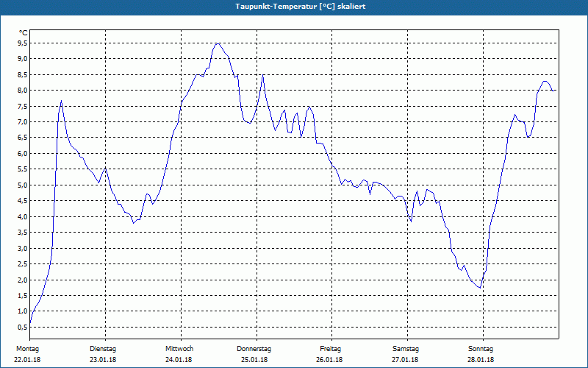Click the 27.01.18 date label
Viewport: 588px width, 368px height.
pyautogui.click(x=406, y=360)
